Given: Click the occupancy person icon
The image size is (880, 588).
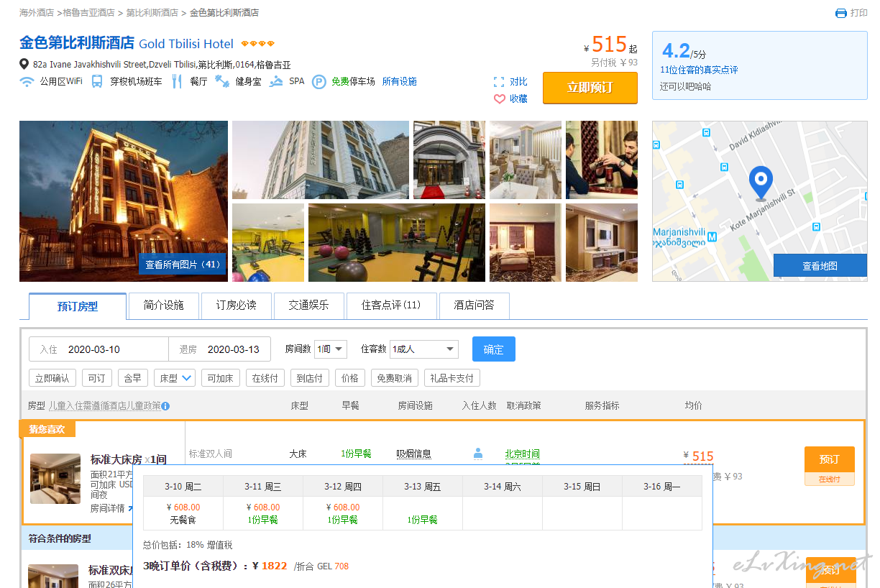Looking at the screenshot, I should click(x=478, y=454).
